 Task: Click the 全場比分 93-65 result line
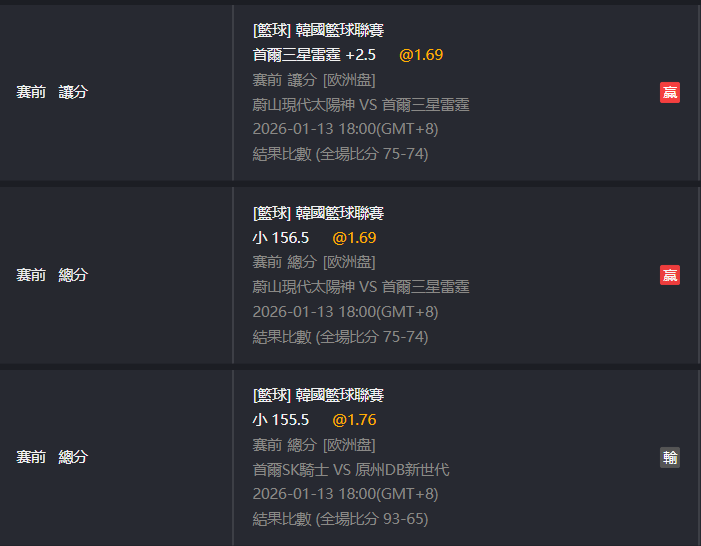coord(340,520)
